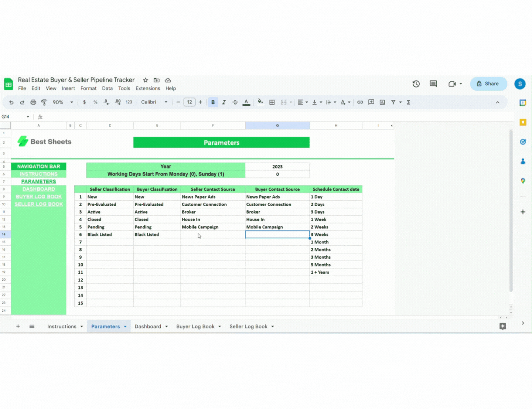Image resolution: width=532 pixels, height=409 pixels.
Task: Open the comment history panel
Action: pyautogui.click(x=433, y=84)
